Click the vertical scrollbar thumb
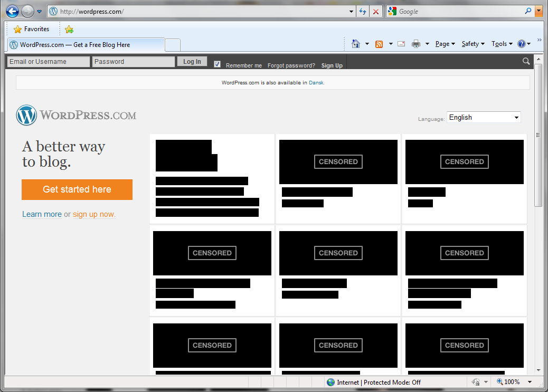 point(538,135)
